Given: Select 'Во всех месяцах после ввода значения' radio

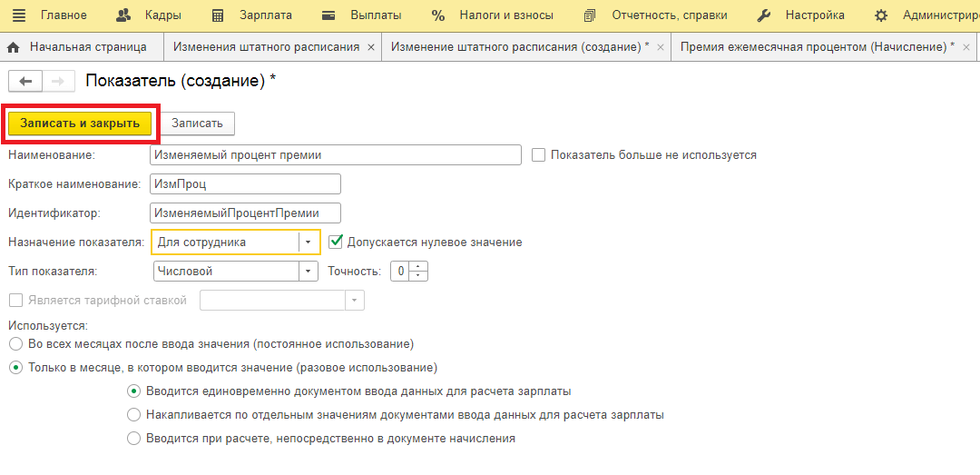Looking at the screenshot, I should point(15,344).
